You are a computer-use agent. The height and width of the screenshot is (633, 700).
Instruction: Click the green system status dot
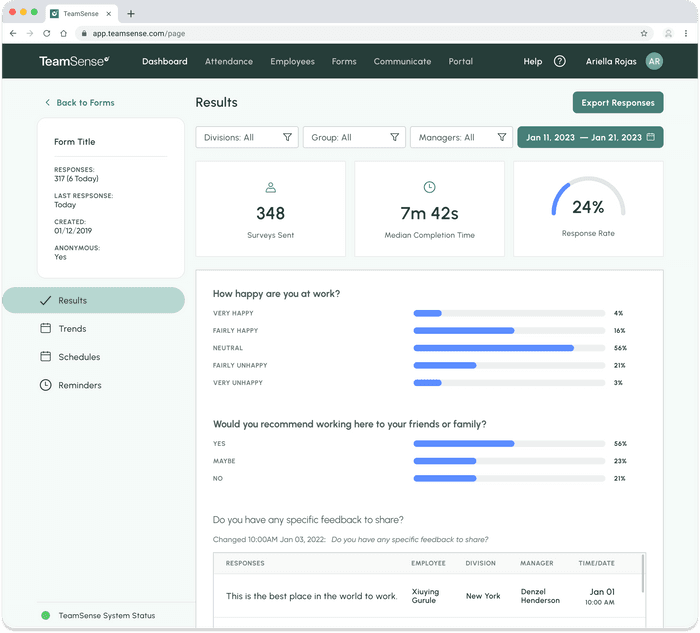[x=46, y=616]
